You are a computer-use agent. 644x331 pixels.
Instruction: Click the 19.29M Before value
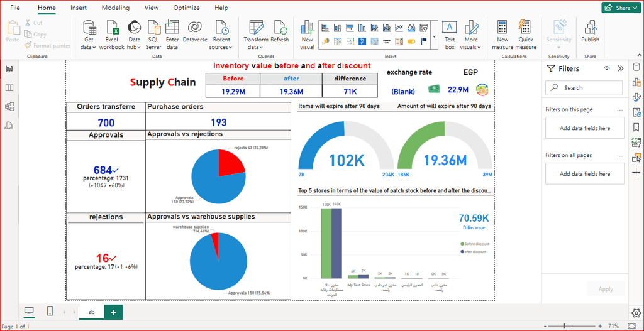click(233, 92)
